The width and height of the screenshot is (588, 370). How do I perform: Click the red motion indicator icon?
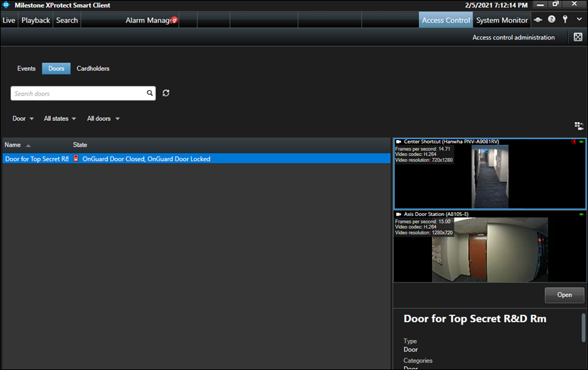coord(574,142)
